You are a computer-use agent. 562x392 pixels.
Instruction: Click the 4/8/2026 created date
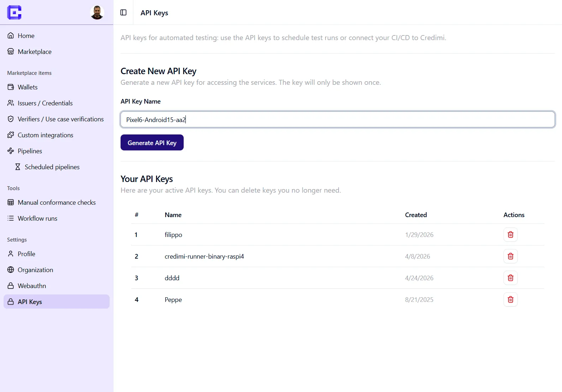point(417,256)
